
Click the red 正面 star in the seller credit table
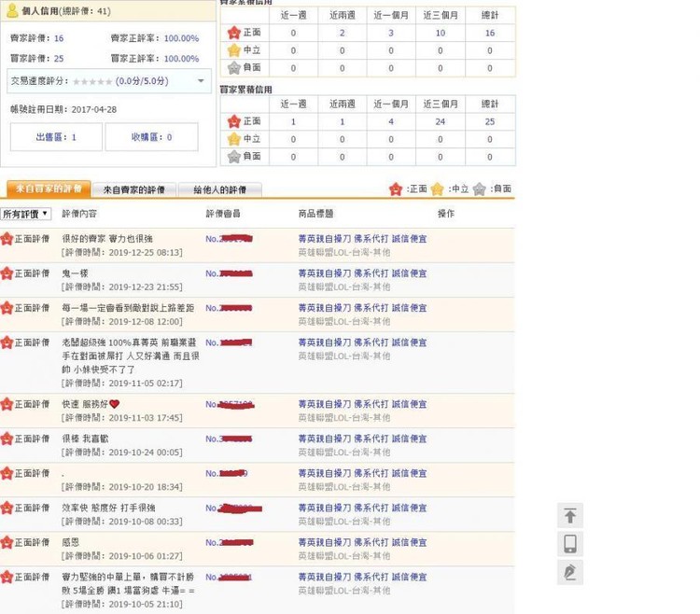234,33
